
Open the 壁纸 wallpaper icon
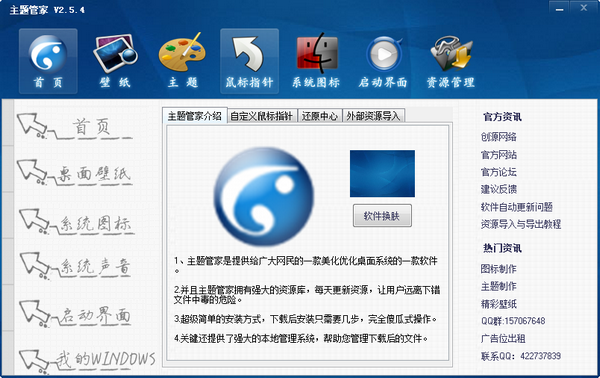115,61
